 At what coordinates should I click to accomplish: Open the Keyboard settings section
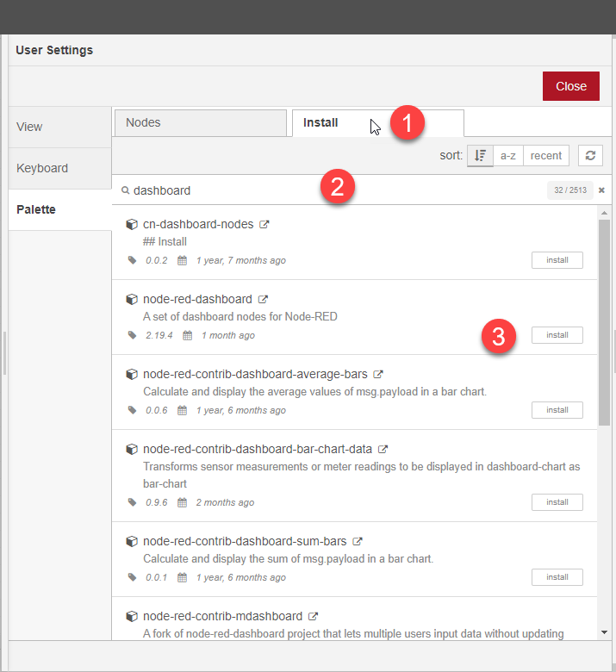pos(60,168)
